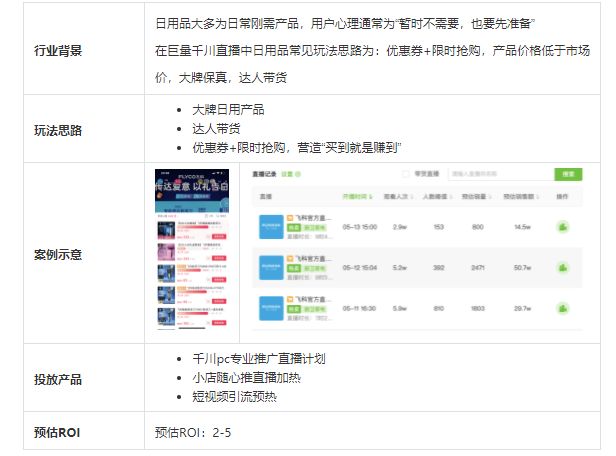The width and height of the screenshot is (616, 456).
Task: Sort by 观看人次 column header
Action: [x=398, y=196]
